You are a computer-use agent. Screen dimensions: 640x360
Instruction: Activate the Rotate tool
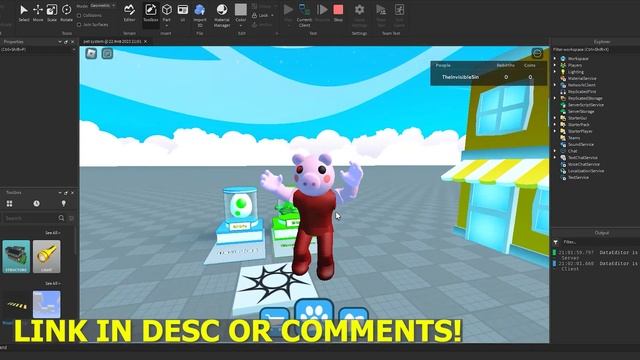(x=66, y=13)
